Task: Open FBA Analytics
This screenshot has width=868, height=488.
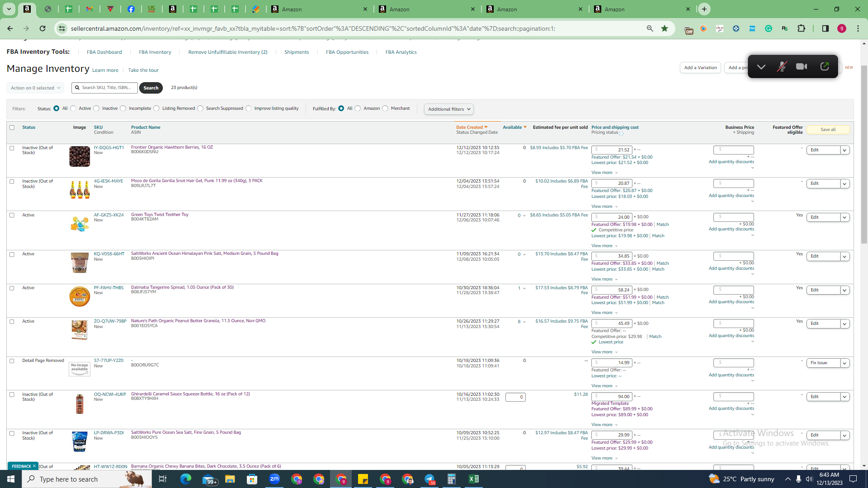Action: [x=401, y=52]
